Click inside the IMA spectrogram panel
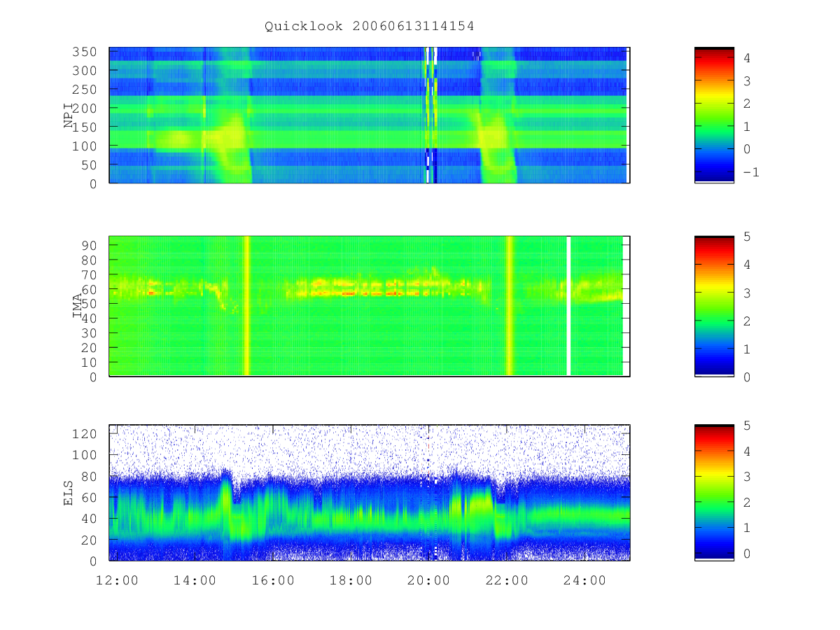Screen dimensions: 840x630 coord(370,307)
